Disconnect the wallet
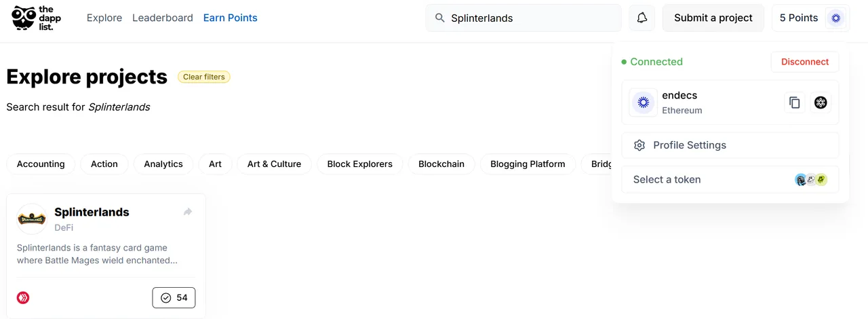Image resolution: width=868 pixels, height=319 pixels. (x=805, y=62)
